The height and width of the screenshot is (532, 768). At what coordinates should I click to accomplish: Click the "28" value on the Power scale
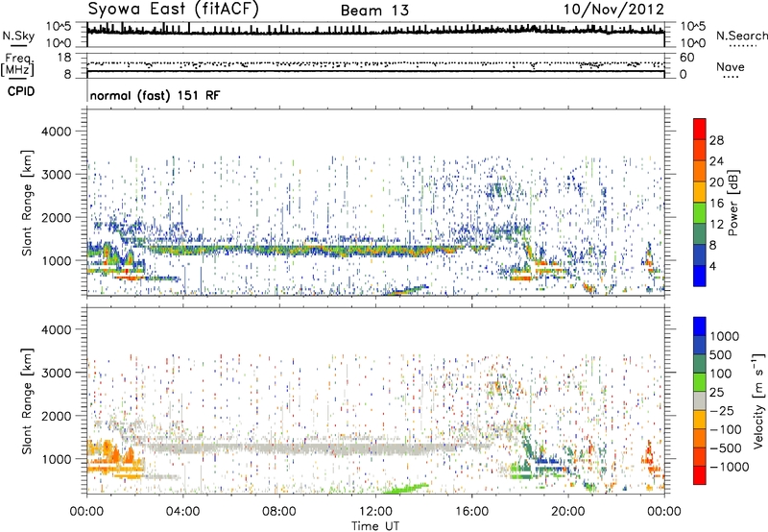[716, 140]
